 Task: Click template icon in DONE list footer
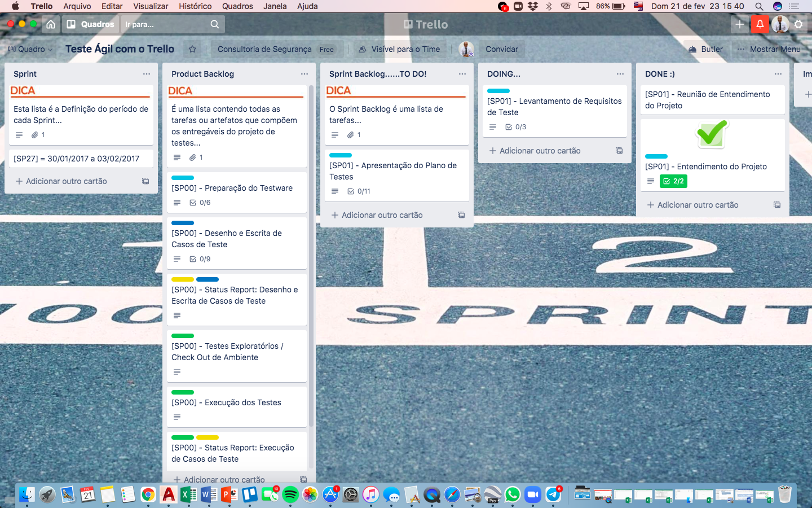(777, 205)
